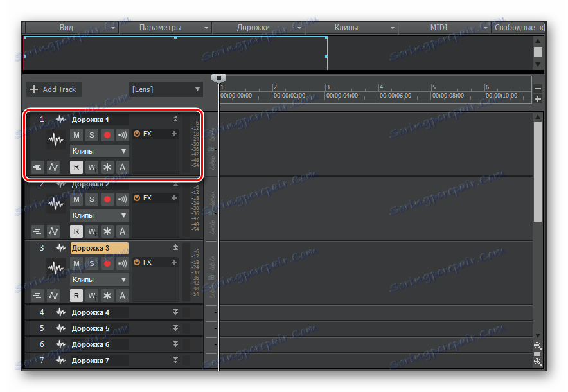This screenshot has height=392, width=568.
Task: Add effect to Дорожка 1 FX bin
Action: pyautogui.click(x=174, y=134)
